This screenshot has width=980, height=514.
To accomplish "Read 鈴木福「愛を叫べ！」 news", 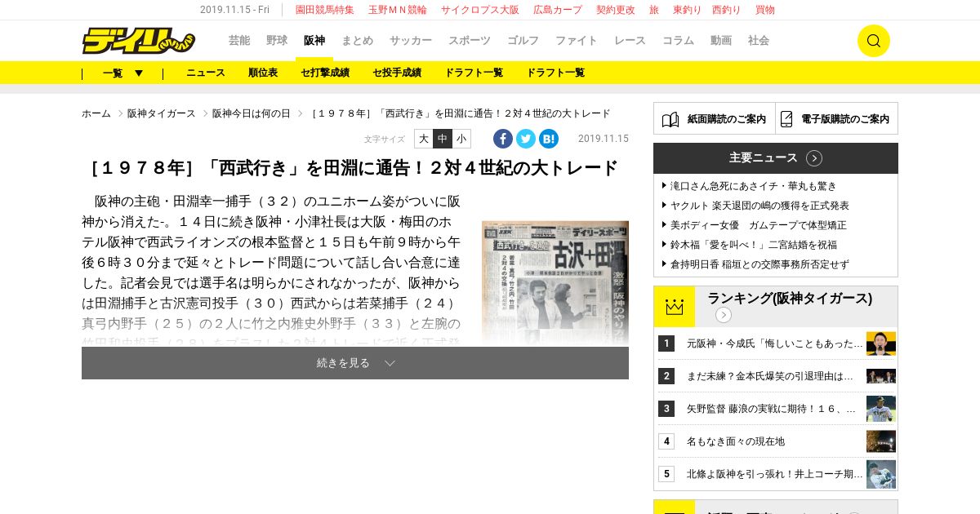I will pos(753,245).
